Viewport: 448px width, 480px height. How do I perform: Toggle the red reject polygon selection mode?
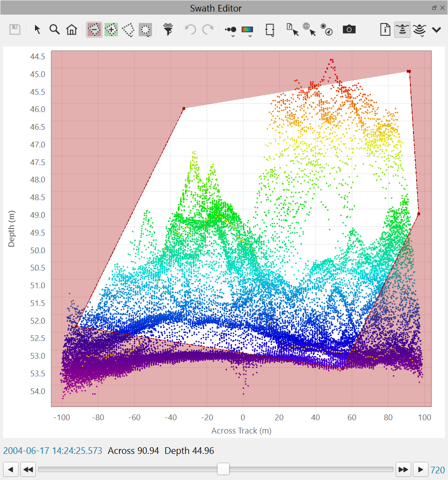pos(94,30)
